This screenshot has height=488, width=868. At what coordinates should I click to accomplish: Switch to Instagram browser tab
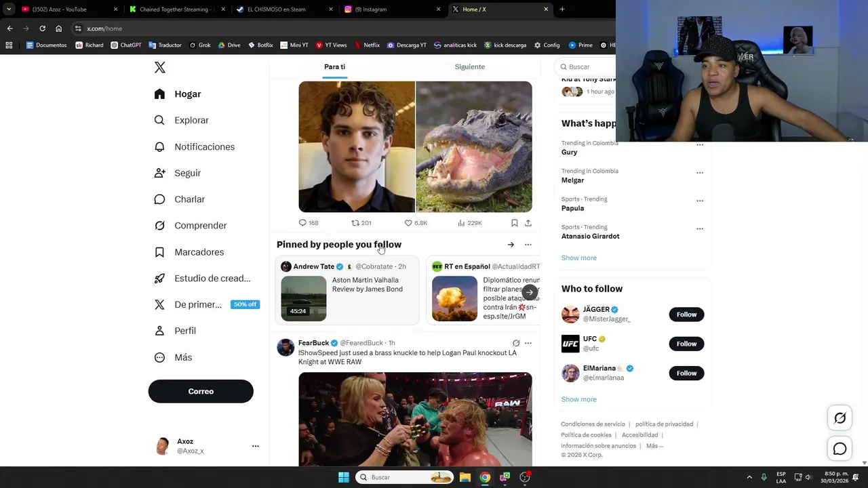(x=392, y=9)
